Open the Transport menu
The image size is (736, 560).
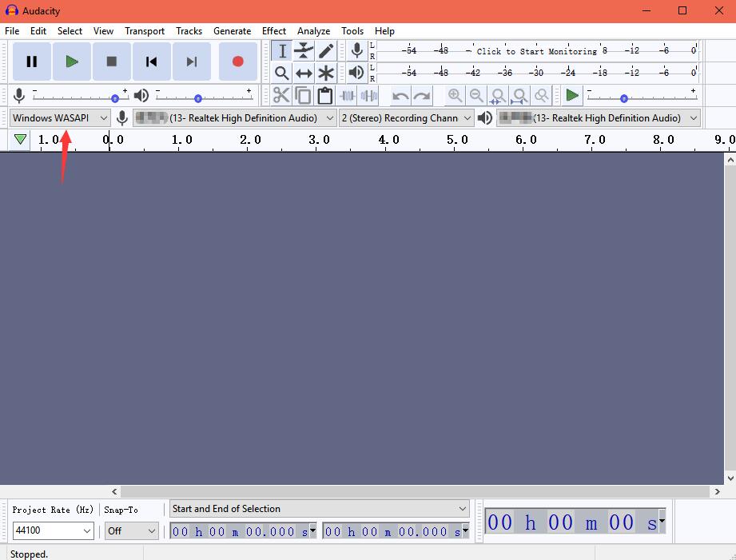coord(145,31)
